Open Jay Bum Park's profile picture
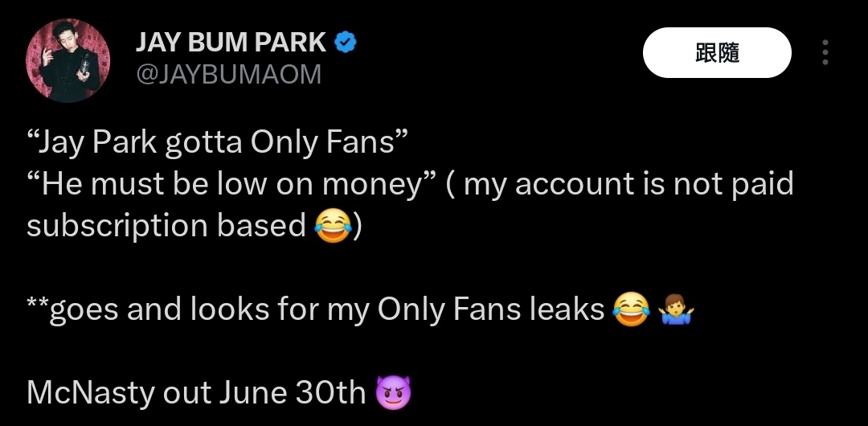The image size is (868, 426). 68,60
